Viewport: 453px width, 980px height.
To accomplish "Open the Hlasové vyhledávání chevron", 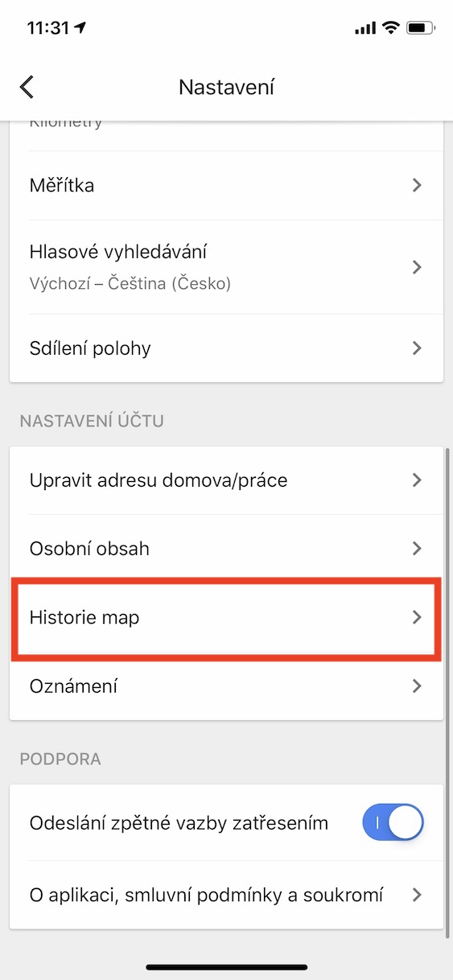I will tap(416, 267).
